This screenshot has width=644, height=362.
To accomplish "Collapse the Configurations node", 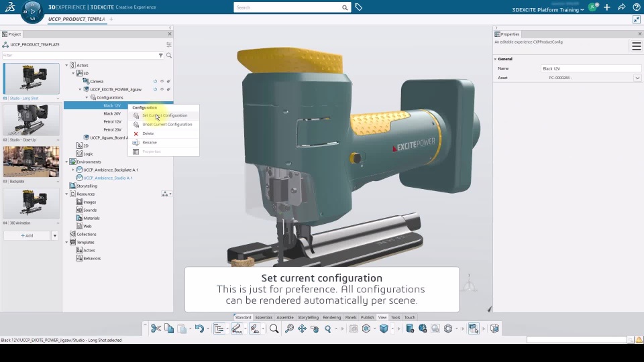I will coord(87,97).
